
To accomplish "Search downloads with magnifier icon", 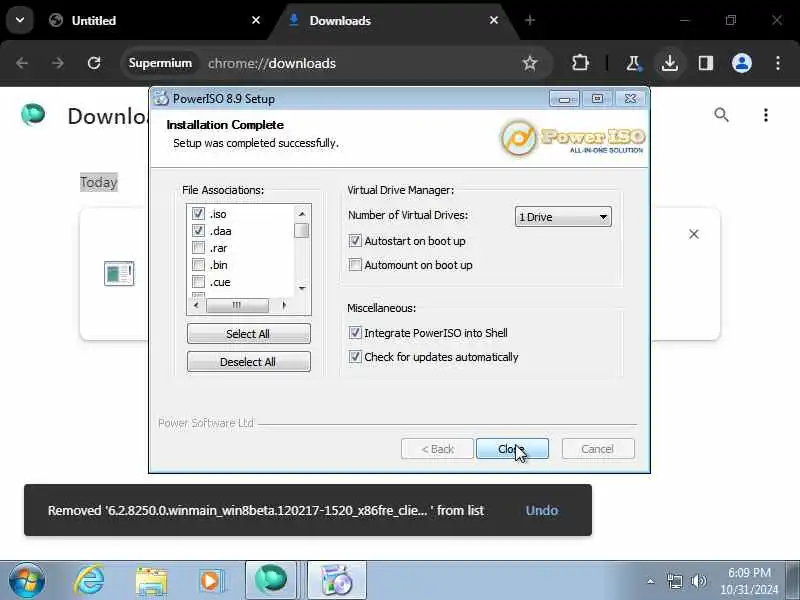I will pos(721,115).
